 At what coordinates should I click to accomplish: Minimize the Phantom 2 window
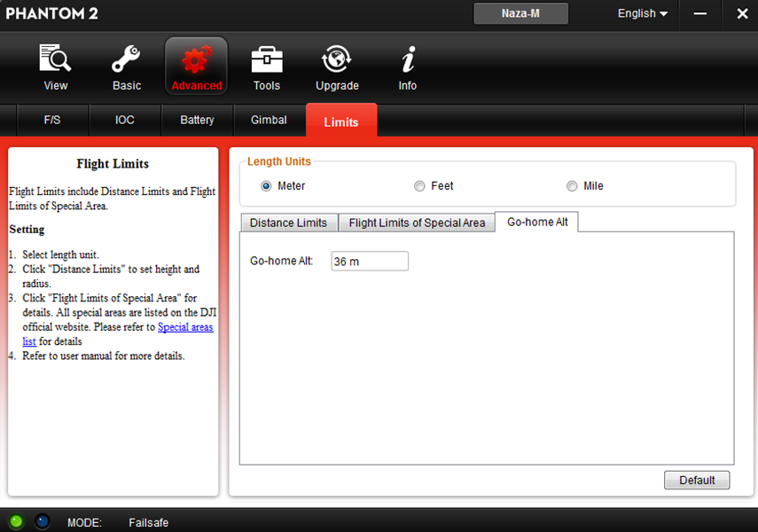[700, 14]
